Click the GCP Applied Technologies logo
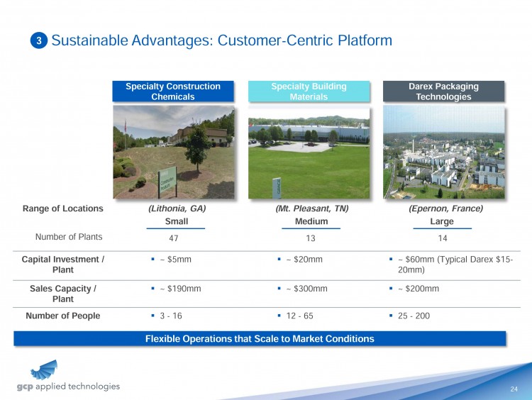 pyautogui.click(x=68, y=377)
